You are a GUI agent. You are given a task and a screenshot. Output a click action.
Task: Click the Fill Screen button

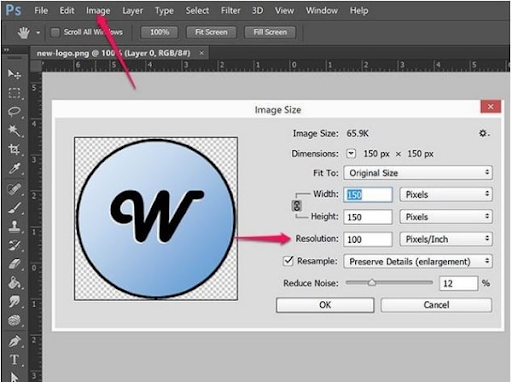270,32
